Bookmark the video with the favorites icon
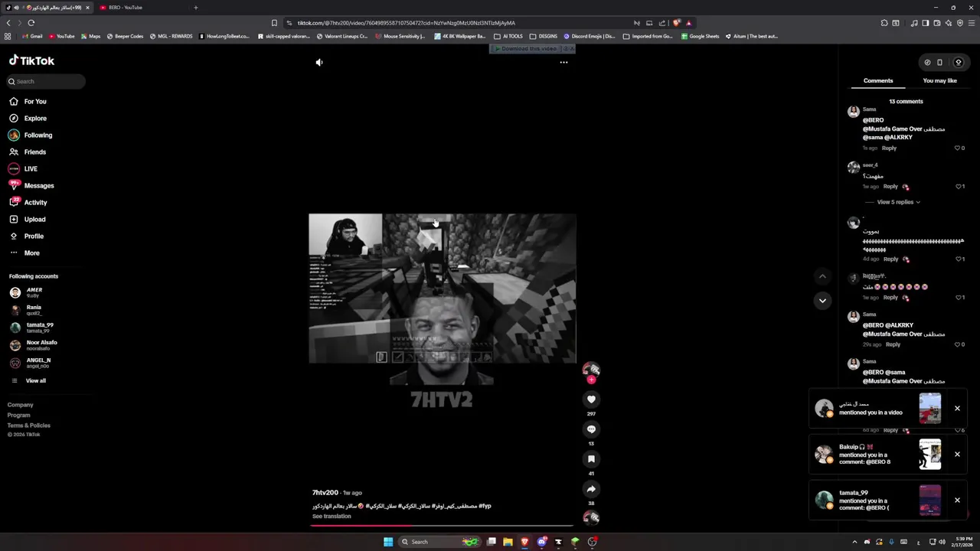The image size is (980, 551). pyautogui.click(x=591, y=459)
